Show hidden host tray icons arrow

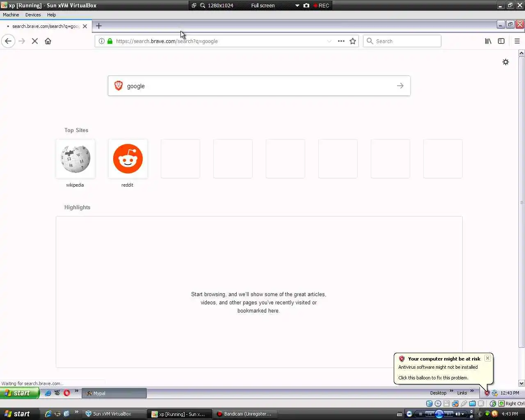click(480, 414)
